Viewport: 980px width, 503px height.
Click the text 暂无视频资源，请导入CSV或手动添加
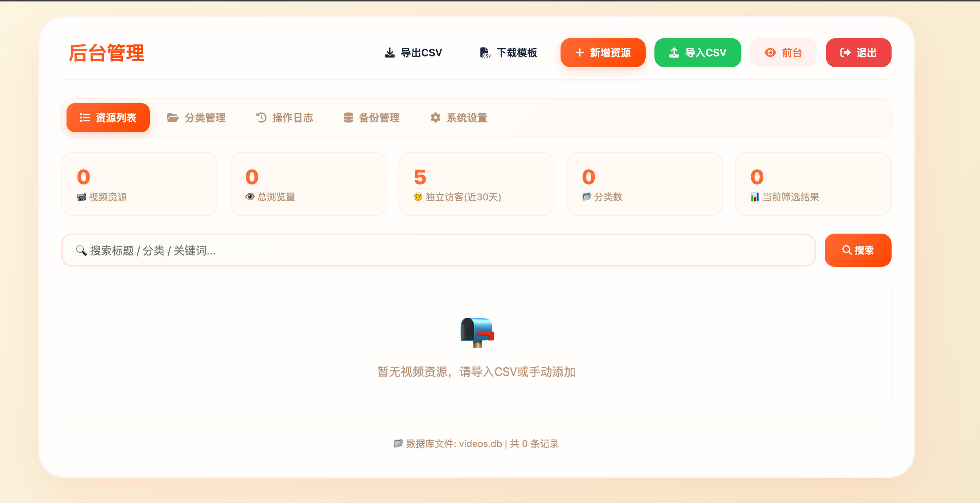click(x=476, y=372)
